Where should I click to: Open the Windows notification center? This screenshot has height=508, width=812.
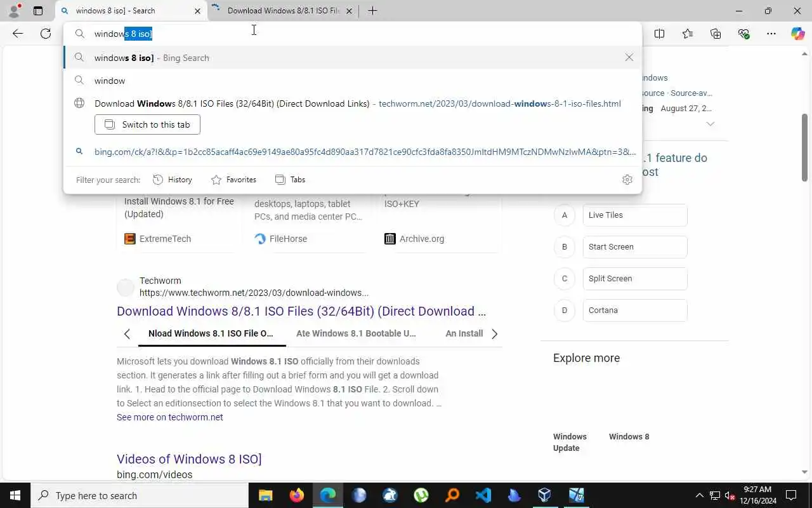(791, 495)
